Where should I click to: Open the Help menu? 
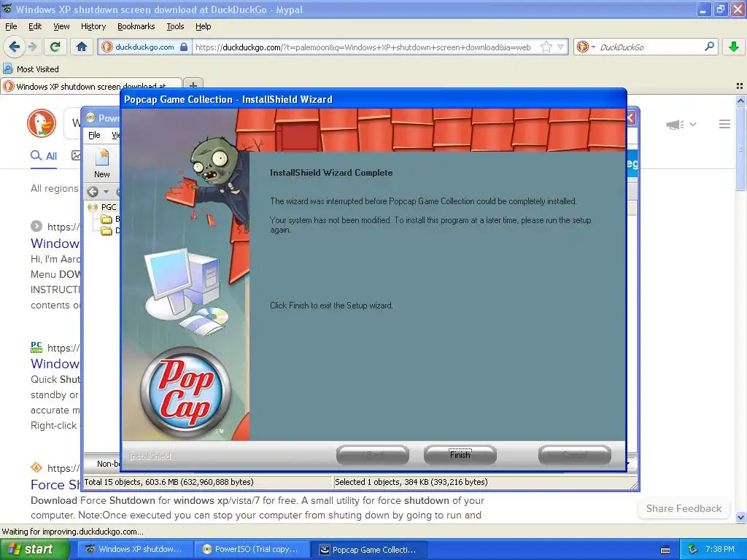click(x=203, y=26)
